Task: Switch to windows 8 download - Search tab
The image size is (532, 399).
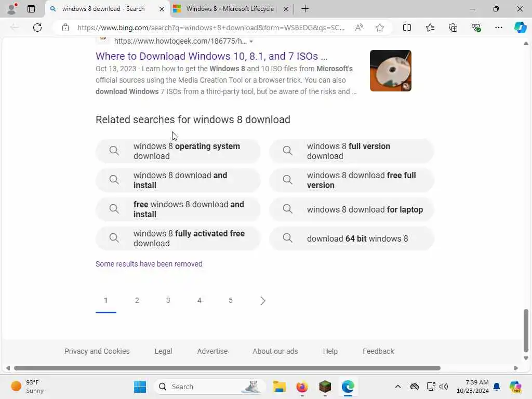Action: pyautogui.click(x=103, y=9)
